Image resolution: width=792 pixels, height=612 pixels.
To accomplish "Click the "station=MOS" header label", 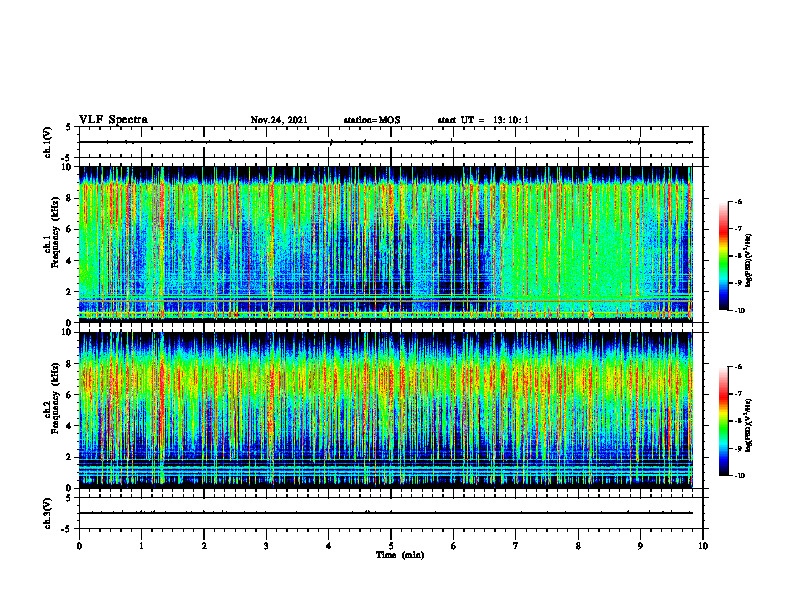I will (x=372, y=120).
